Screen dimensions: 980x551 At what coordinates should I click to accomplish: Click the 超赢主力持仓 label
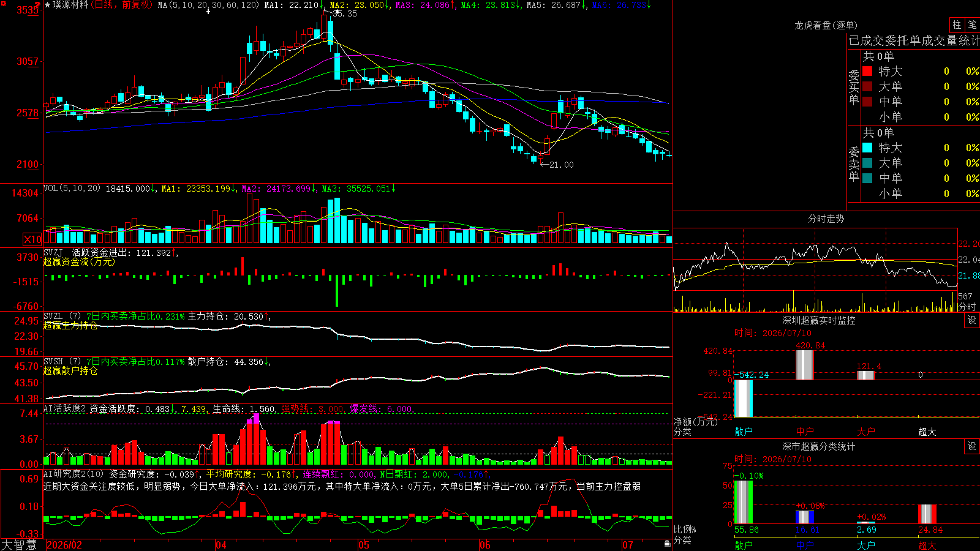[x=70, y=326]
